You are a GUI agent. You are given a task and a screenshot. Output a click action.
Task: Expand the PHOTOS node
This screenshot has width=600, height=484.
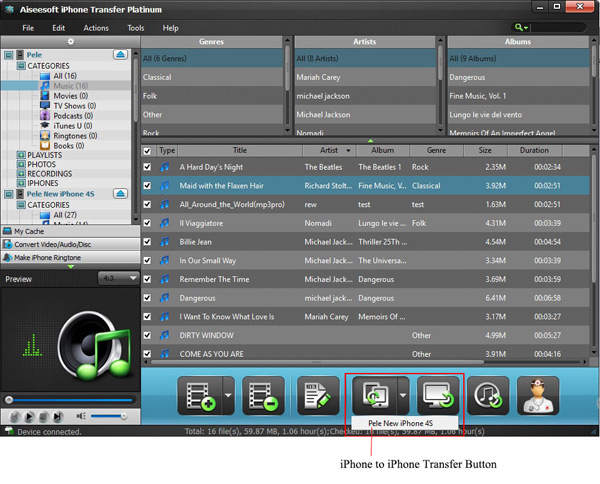[x=21, y=165]
